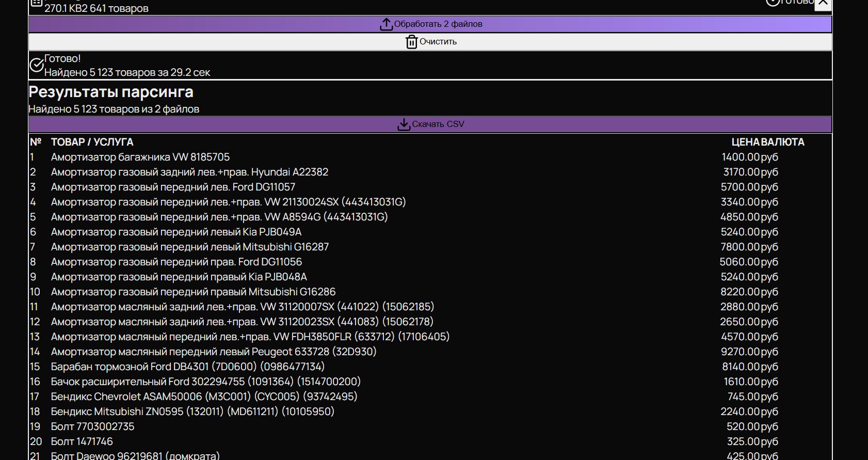Click the text Найдено 5 123 товаров за 29.2 сек
Viewport: 868px width, 460px height.
coord(127,72)
